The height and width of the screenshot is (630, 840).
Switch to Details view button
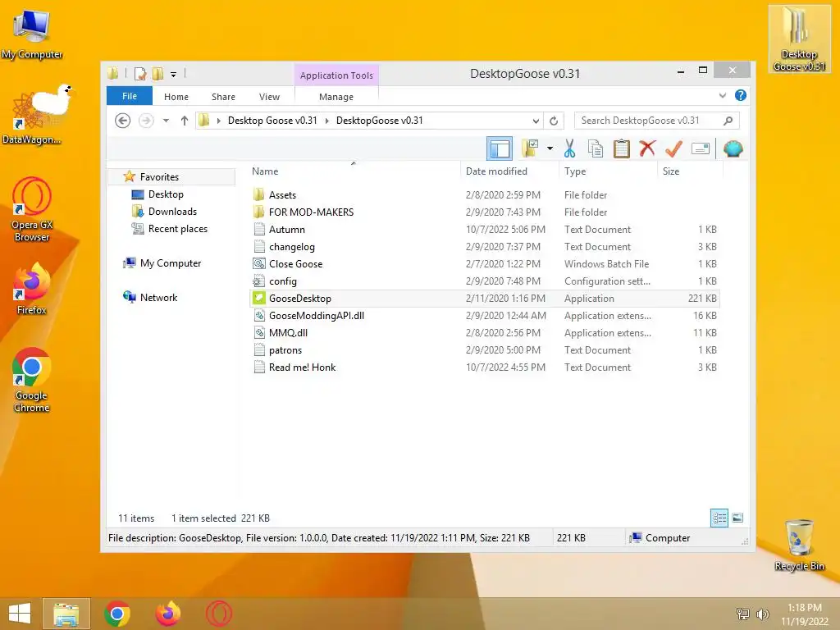coord(719,518)
